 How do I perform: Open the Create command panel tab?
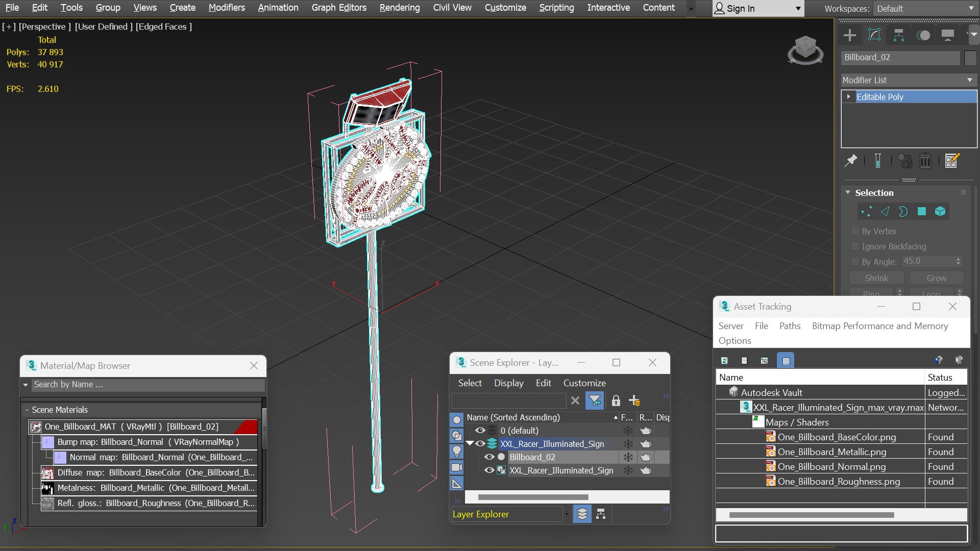[850, 35]
